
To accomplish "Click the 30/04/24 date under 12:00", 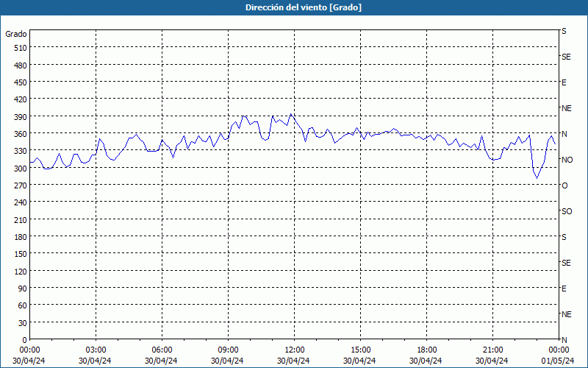I will tap(293, 361).
